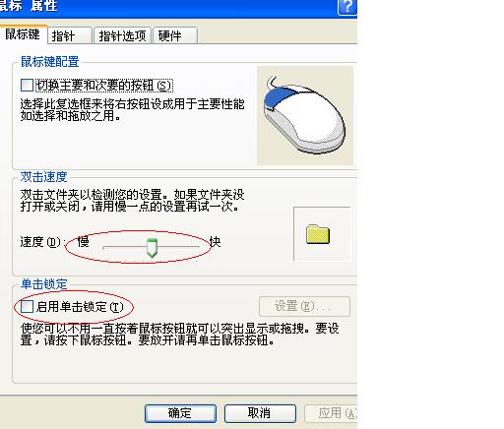Click the greyed 设置(E)... button

(304, 306)
